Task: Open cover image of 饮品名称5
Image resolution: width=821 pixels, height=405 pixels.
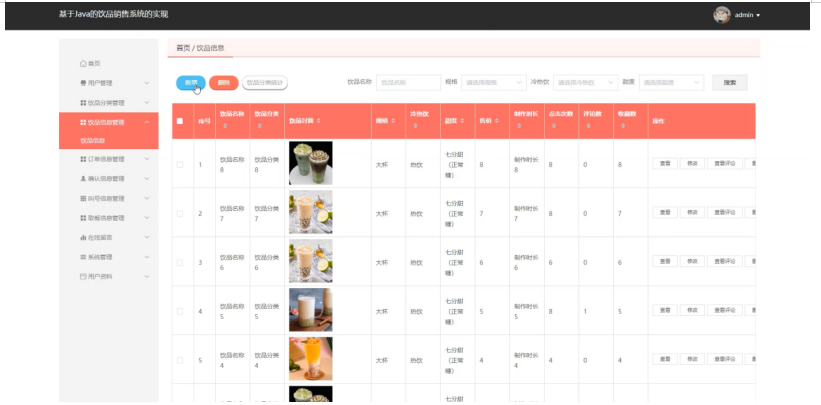Action: click(x=310, y=310)
